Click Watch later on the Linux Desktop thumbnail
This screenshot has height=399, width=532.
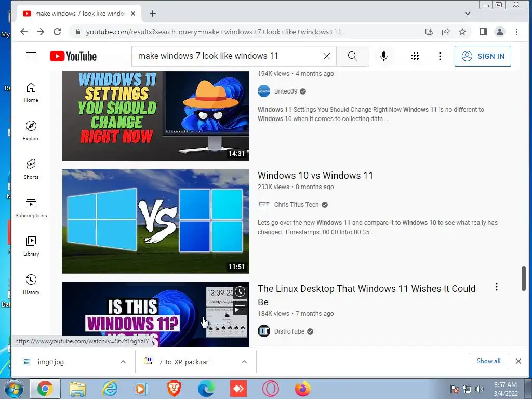(240, 292)
